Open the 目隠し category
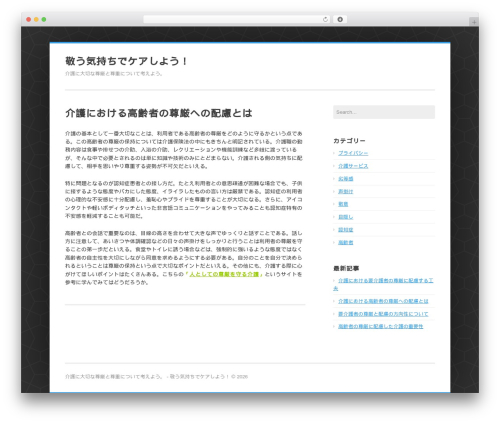This screenshot has width=500, height=423. click(x=346, y=217)
